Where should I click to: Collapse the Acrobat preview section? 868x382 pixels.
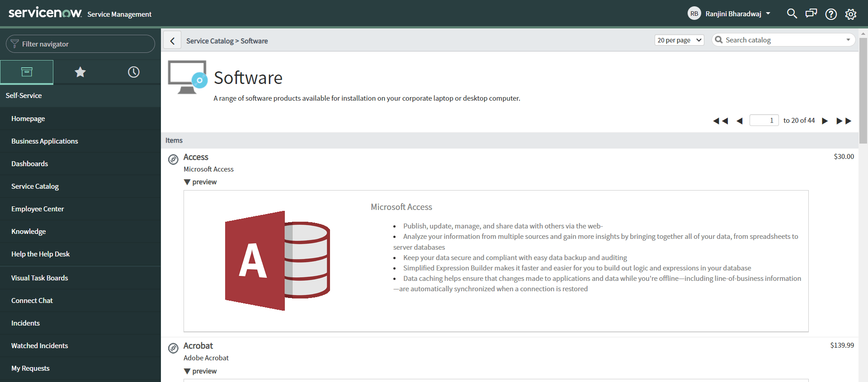pos(200,371)
